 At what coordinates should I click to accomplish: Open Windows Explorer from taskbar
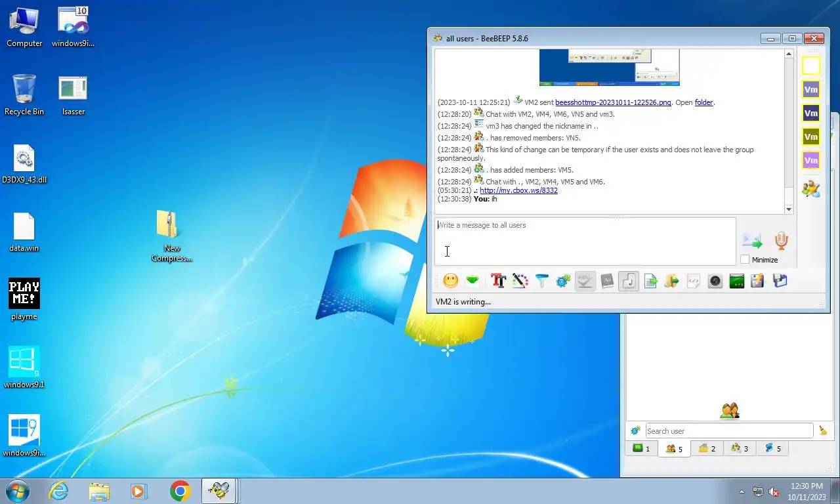99,491
